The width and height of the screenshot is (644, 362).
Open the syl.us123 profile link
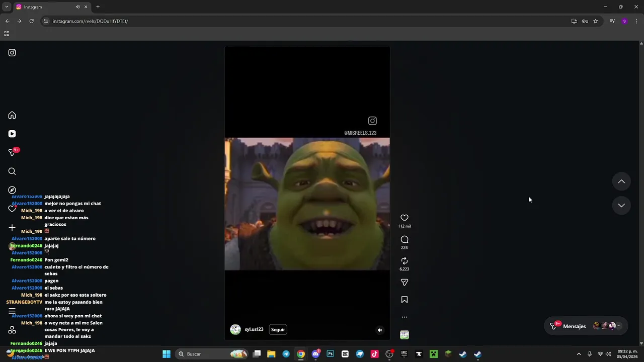[x=254, y=329]
